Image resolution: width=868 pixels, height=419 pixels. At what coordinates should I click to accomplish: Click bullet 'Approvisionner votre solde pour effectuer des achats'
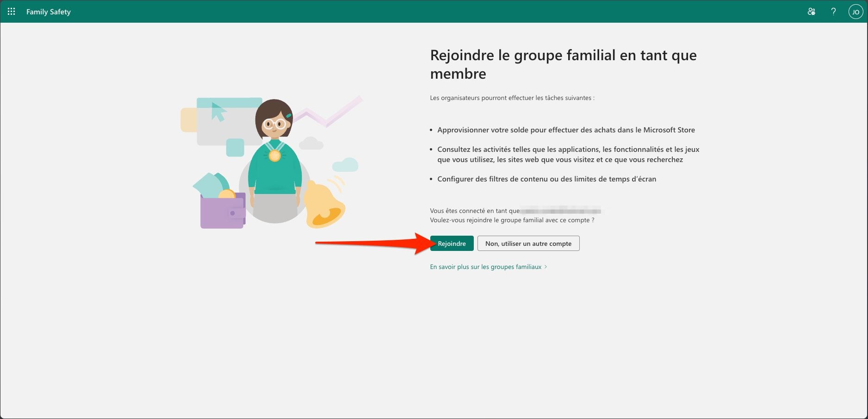pos(566,130)
